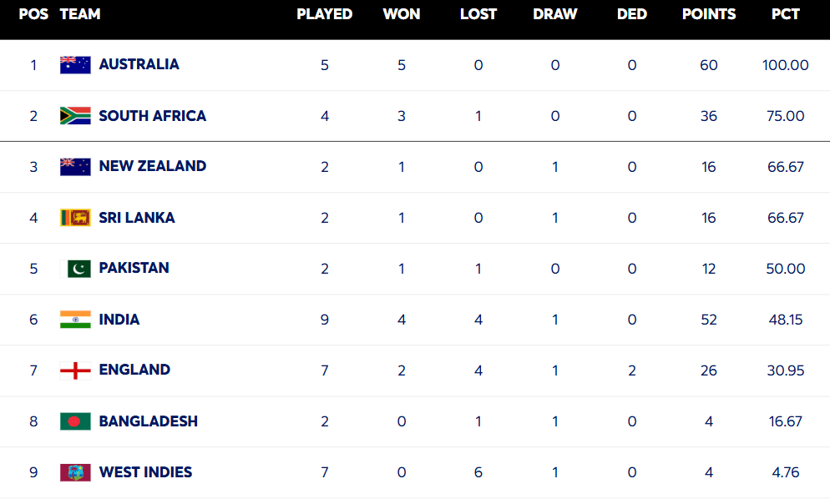This screenshot has width=830, height=504.
Task: Click the West Indies flag icon
Action: pyautogui.click(x=75, y=472)
